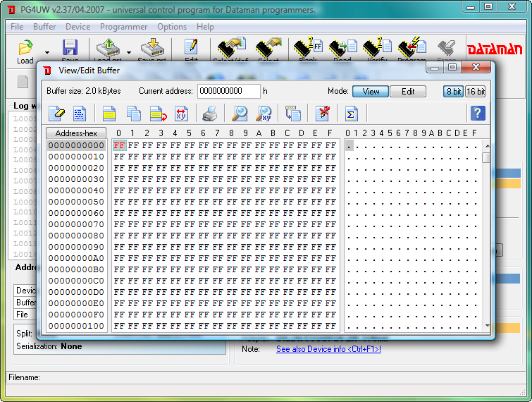The image size is (532, 402).
Task: Toggle 16 bit display mode
Action: pos(476,92)
